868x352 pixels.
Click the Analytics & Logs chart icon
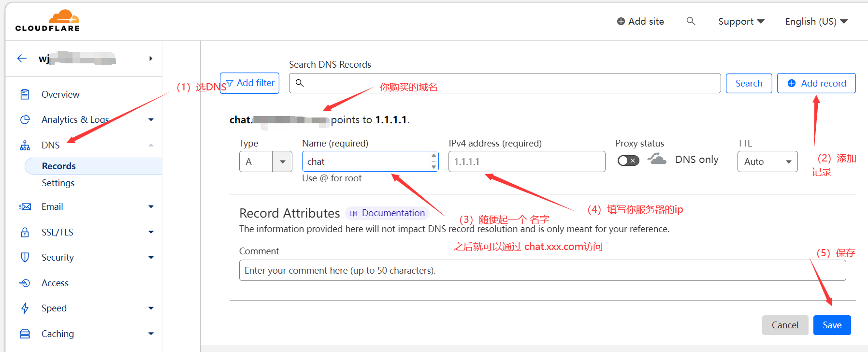[25, 119]
